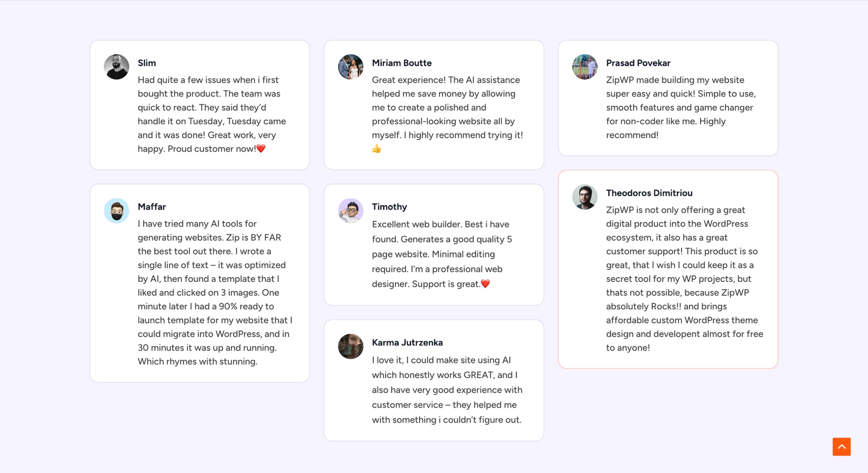Click Maffar's masked memoji avatar
The image size is (868, 473).
point(116,211)
